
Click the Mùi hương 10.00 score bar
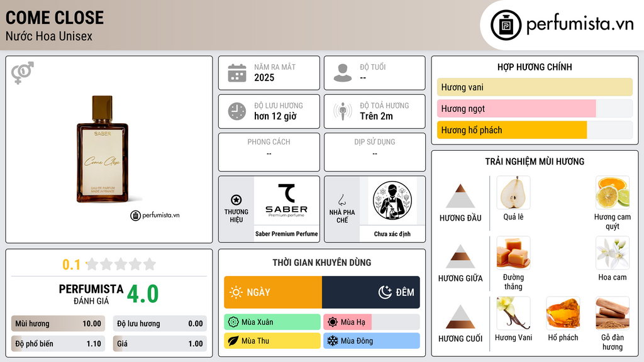[x=58, y=324]
